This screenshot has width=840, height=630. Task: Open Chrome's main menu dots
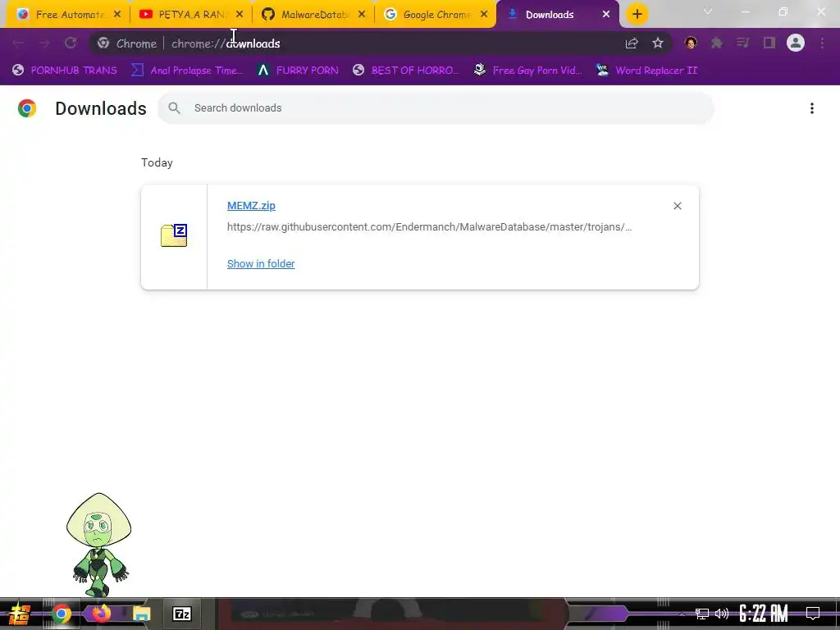click(x=822, y=43)
